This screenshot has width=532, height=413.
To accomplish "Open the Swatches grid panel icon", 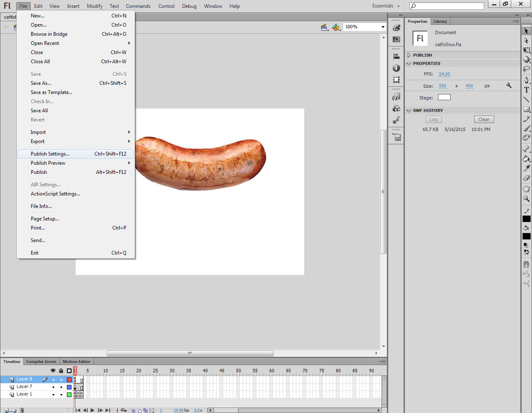I will [x=397, y=39].
